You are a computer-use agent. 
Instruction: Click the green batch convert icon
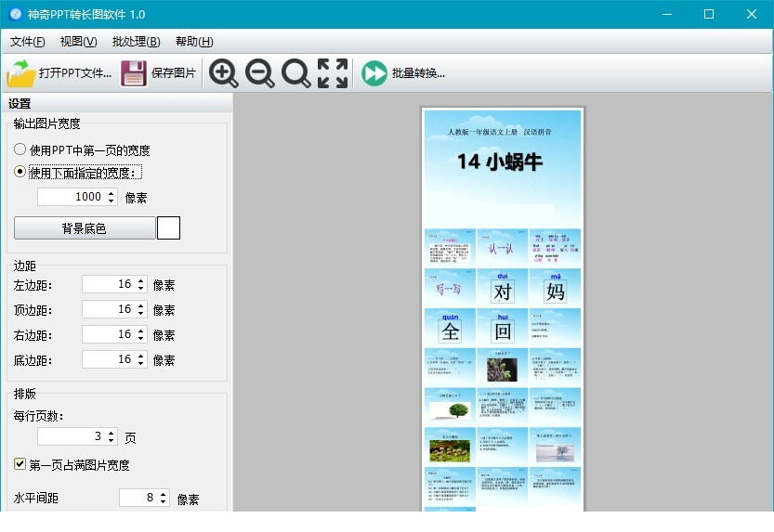[x=374, y=73]
